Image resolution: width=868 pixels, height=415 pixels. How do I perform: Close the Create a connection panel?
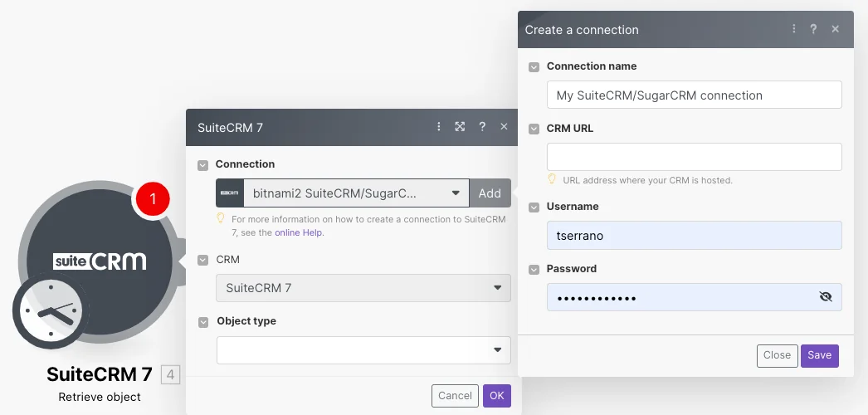click(836, 29)
